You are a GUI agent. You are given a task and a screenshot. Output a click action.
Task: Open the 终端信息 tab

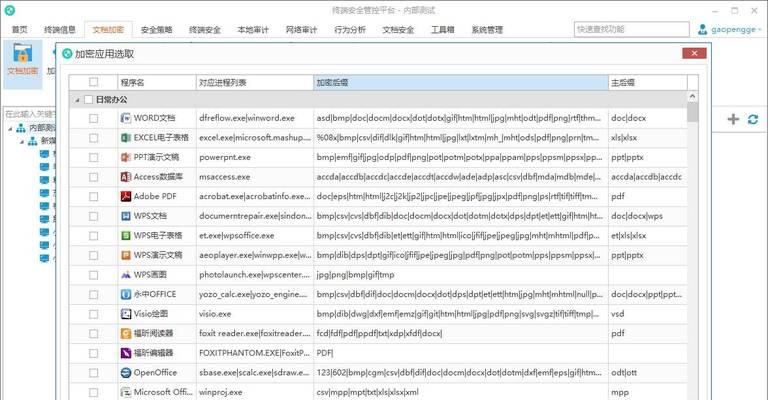pos(60,30)
